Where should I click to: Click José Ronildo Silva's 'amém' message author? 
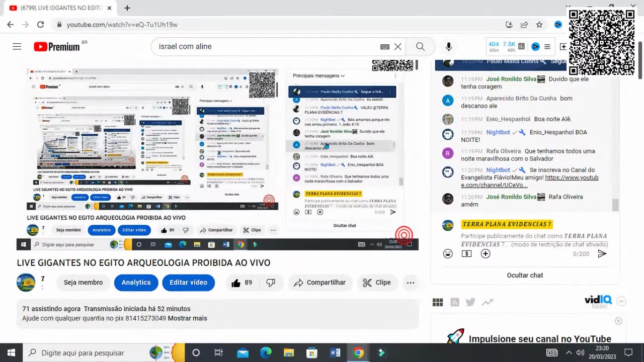511,197
